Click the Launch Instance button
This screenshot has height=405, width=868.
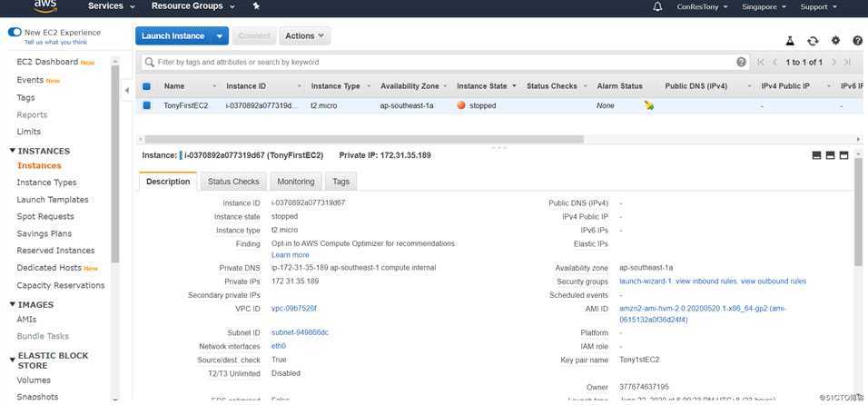click(x=173, y=36)
